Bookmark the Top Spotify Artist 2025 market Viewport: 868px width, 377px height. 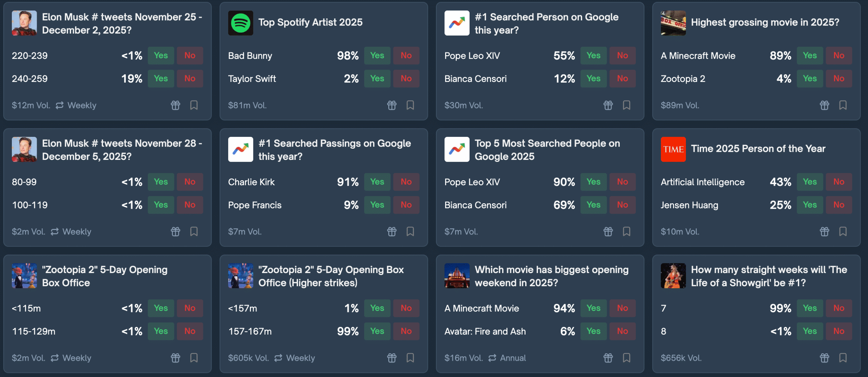click(x=410, y=105)
